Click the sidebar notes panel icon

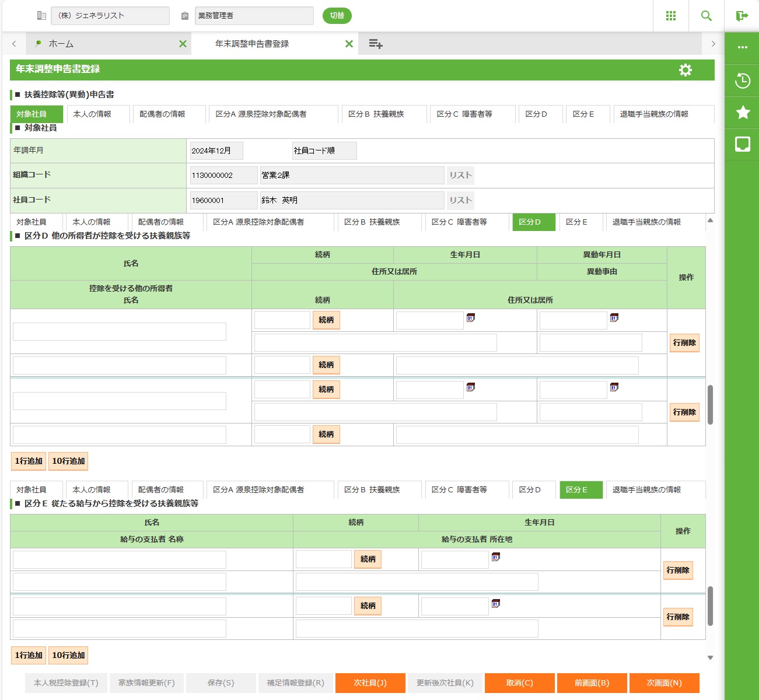pos(742,144)
